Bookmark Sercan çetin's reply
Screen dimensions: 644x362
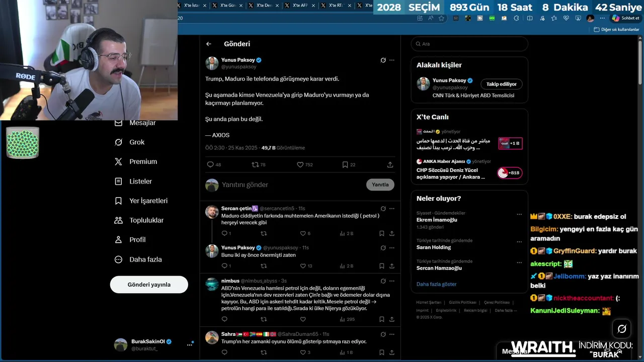pos(382,233)
